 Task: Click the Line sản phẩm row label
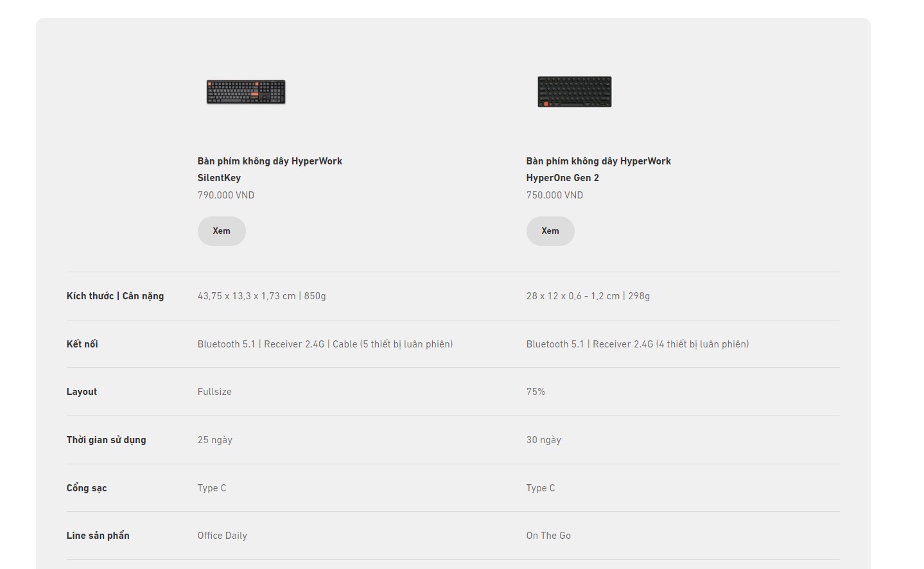click(98, 536)
